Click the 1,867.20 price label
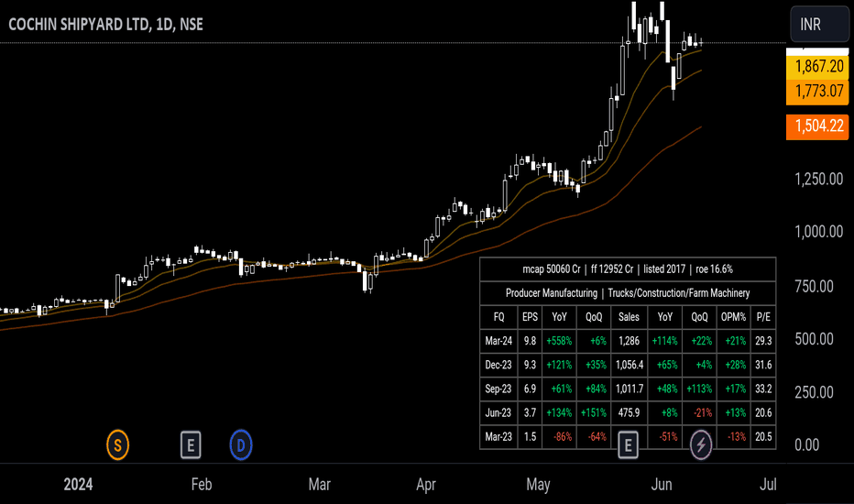The width and height of the screenshot is (854, 504). 817,67
